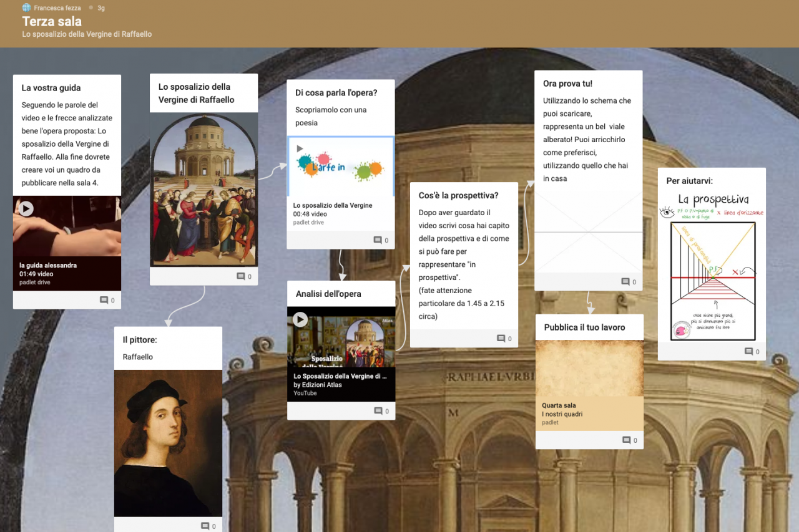
Task: Click Scopriamolo con una poesia text
Action: [x=331, y=117]
